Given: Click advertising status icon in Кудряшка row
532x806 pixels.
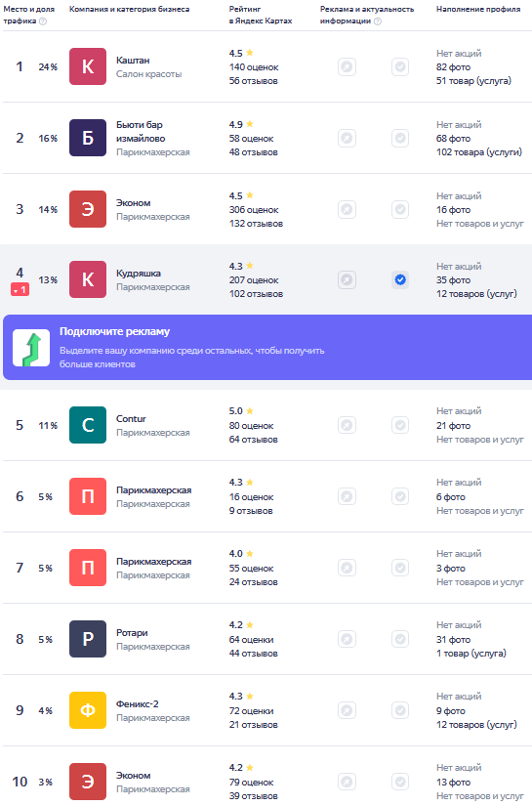Looking at the screenshot, I should [348, 279].
